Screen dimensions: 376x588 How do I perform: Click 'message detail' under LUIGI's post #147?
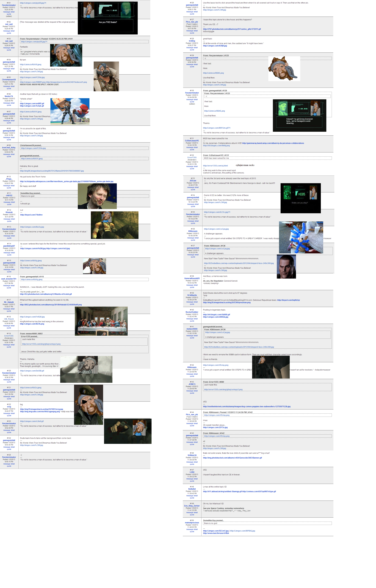coord(192,479)
